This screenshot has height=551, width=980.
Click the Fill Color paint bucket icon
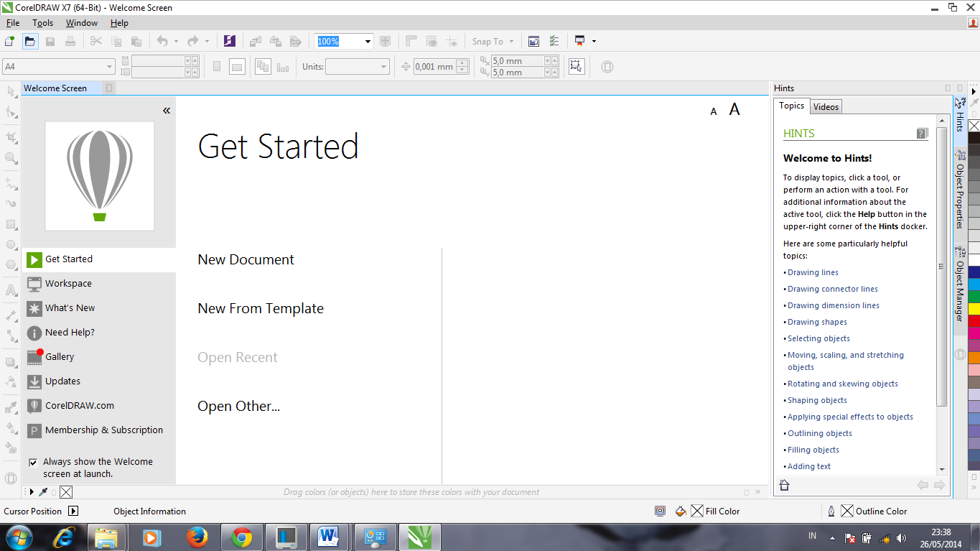coord(681,511)
